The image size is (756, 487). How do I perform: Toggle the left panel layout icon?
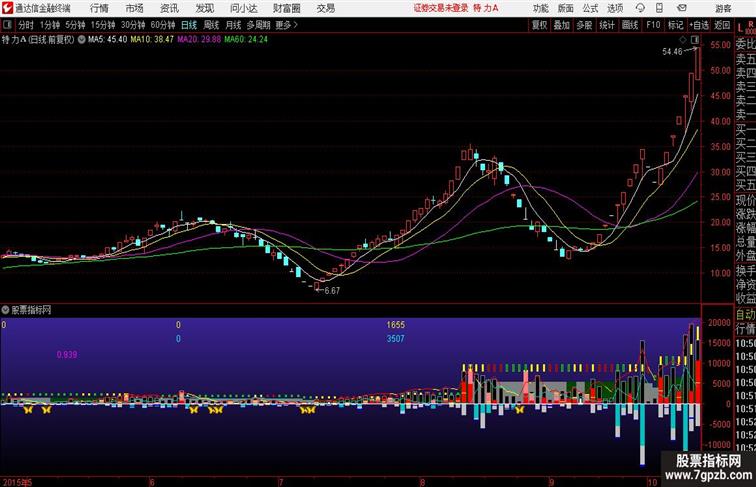[x=7, y=25]
